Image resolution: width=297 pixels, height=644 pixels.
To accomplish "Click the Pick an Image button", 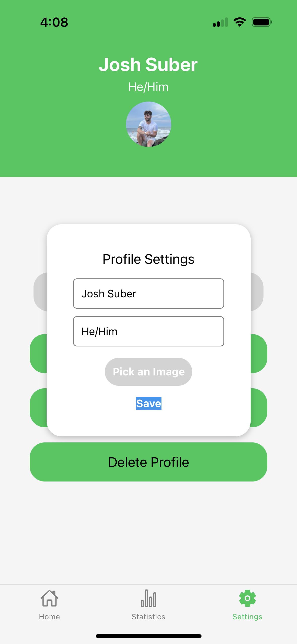I will pyautogui.click(x=149, y=372).
